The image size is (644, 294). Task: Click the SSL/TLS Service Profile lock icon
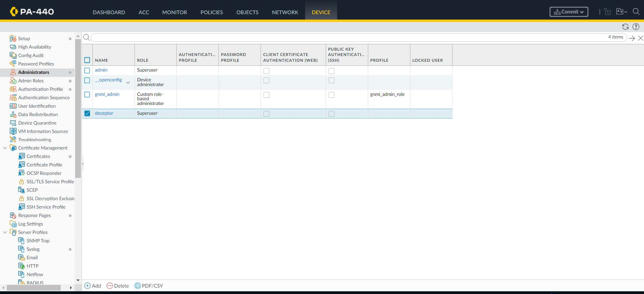pos(22,182)
